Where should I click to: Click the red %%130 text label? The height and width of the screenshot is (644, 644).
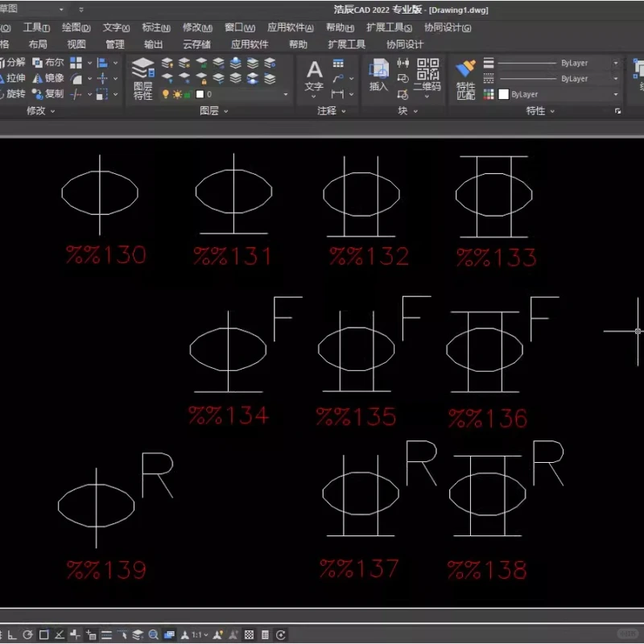106,254
